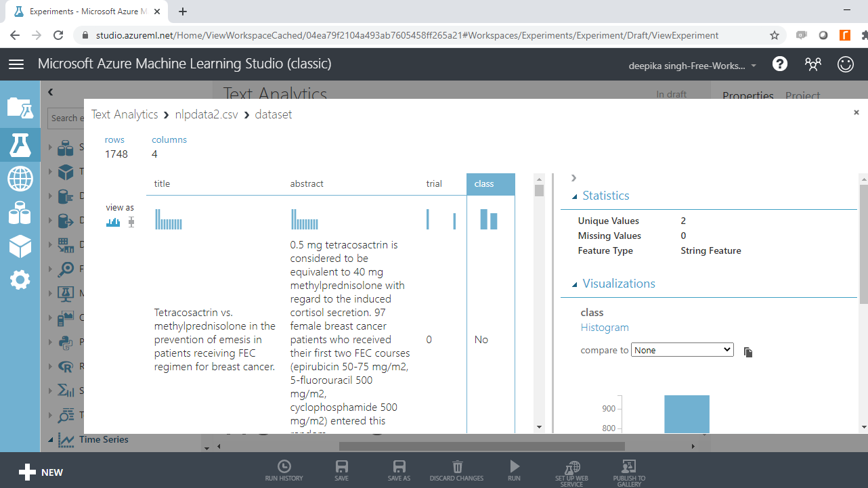
Task: Open the community people icon
Action: click(812, 64)
